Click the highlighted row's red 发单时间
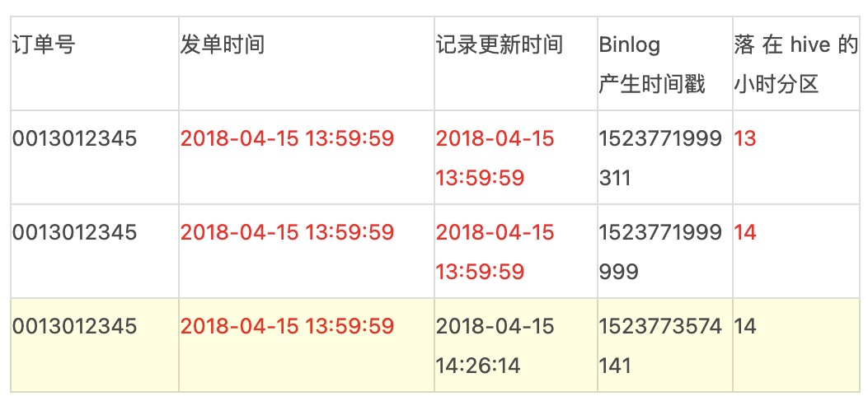 [x=288, y=327]
